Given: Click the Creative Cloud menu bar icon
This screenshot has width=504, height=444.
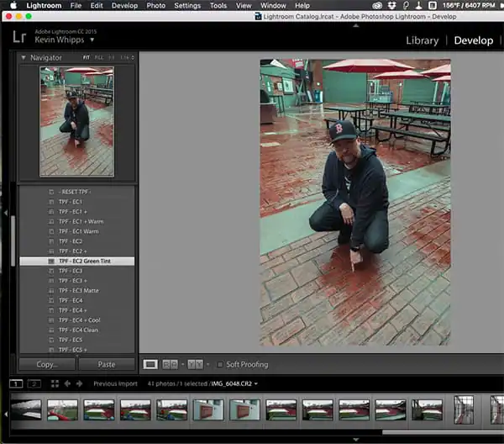Looking at the screenshot, I should (377, 6).
